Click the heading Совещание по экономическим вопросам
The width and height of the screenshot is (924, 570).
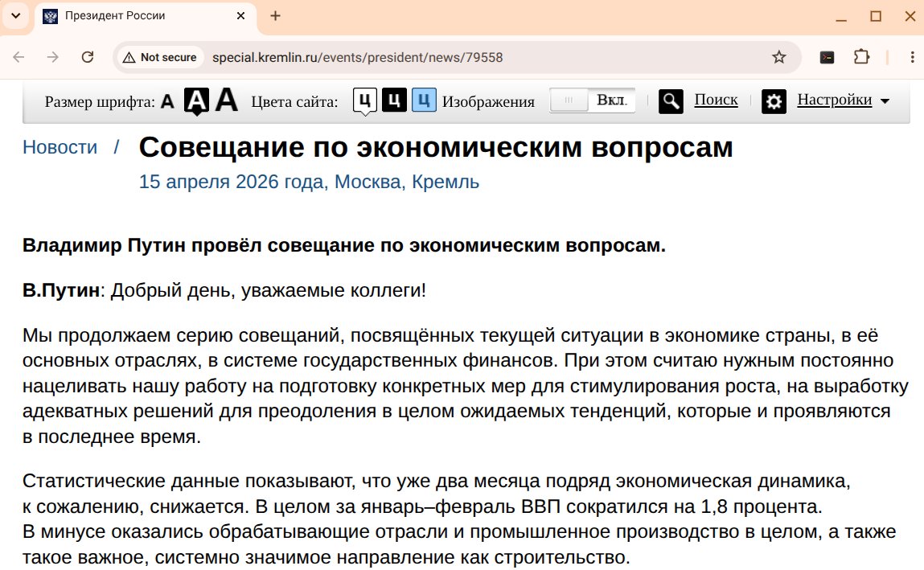[x=436, y=147]
